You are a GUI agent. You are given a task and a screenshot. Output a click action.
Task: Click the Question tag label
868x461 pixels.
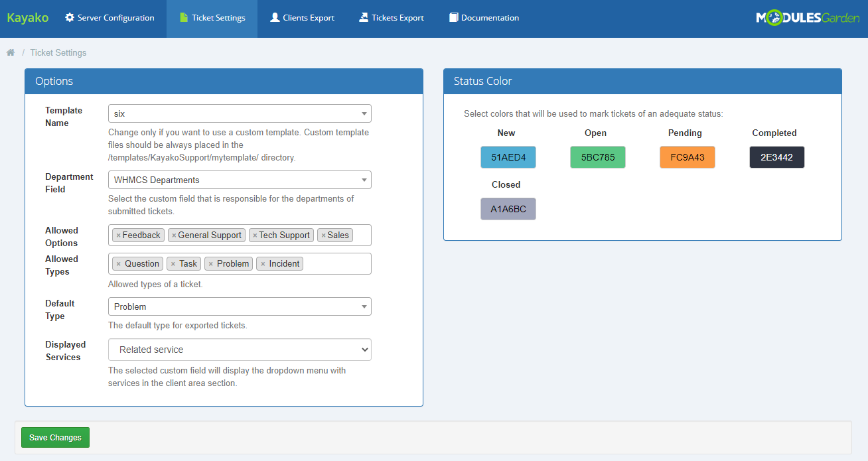pyautogui.click(x=142, y=264)
